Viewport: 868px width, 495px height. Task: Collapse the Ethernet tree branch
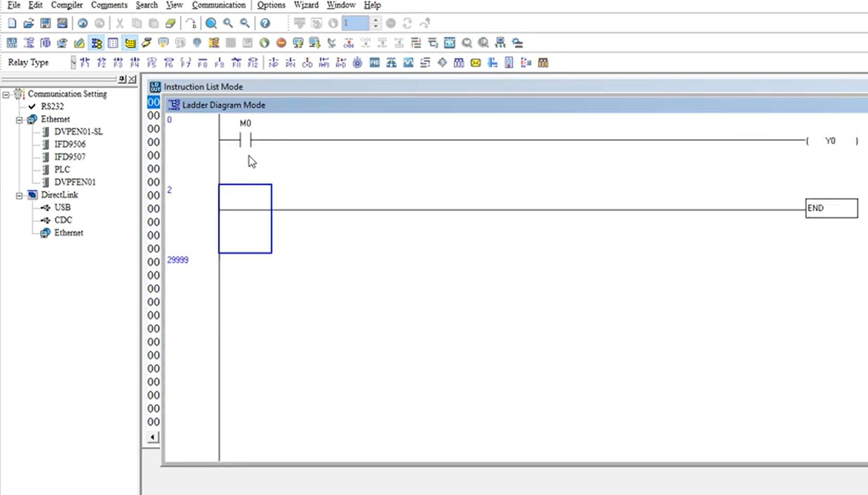(20, 120)
